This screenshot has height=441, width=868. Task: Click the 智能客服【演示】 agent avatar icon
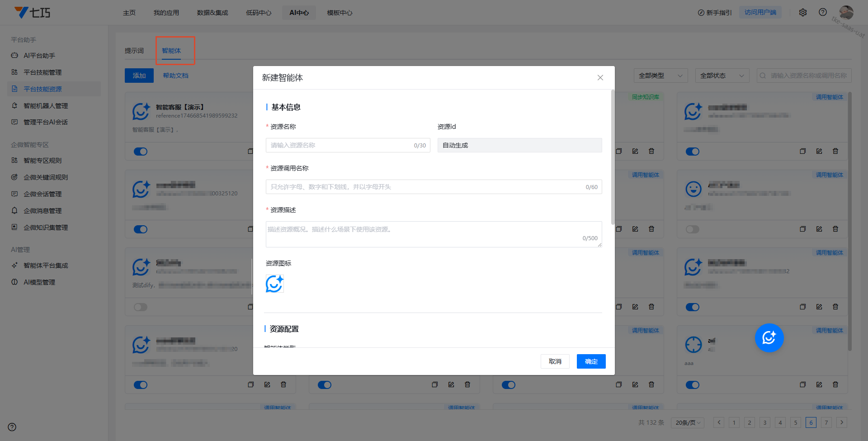pos(141,111)
